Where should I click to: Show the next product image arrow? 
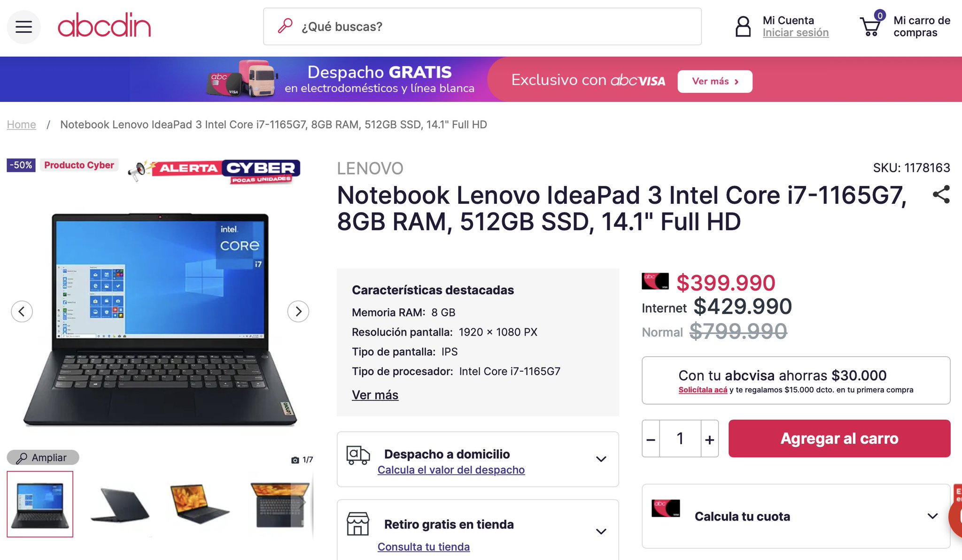point(298,311)
